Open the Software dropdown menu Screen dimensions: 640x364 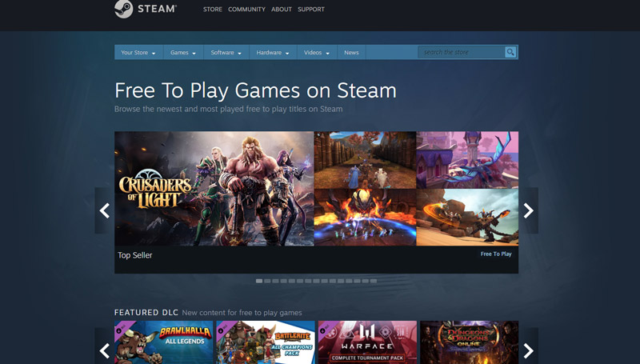(x=226, y=52)
